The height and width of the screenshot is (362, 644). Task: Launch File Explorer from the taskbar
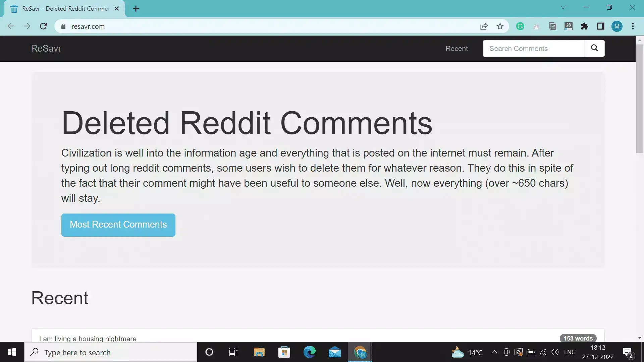[259, 352]
